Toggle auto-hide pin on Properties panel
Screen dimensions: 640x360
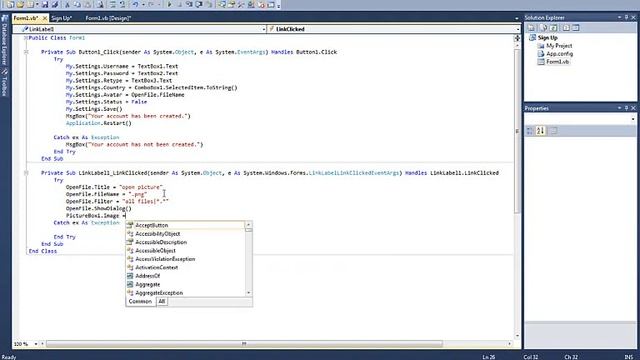626,108
